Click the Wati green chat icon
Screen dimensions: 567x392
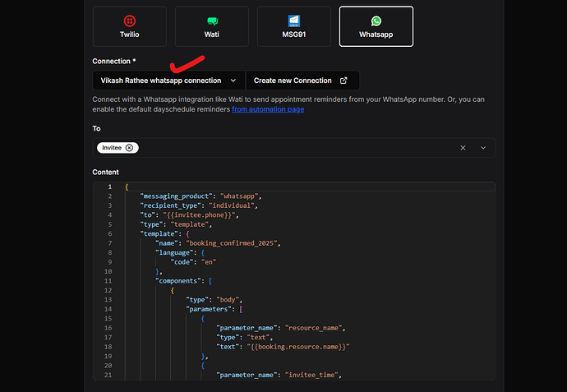point(212,21)
